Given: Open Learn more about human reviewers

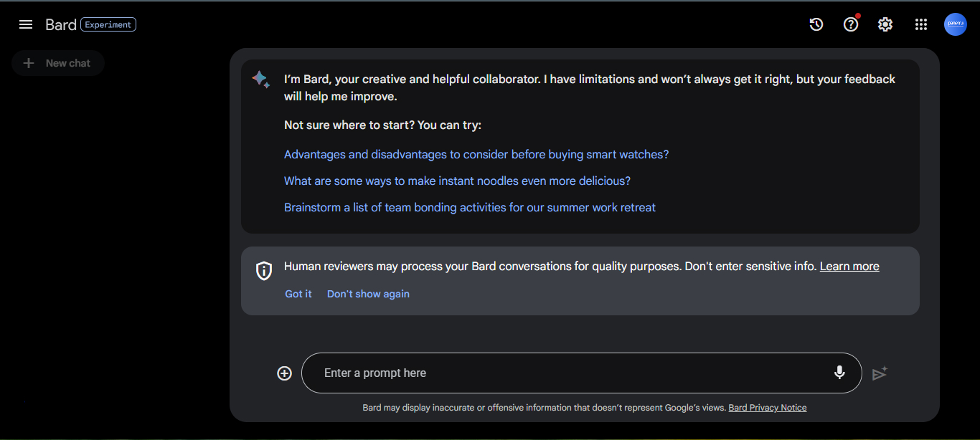Looking at the screenshot, I should click(x=849, y=266).
